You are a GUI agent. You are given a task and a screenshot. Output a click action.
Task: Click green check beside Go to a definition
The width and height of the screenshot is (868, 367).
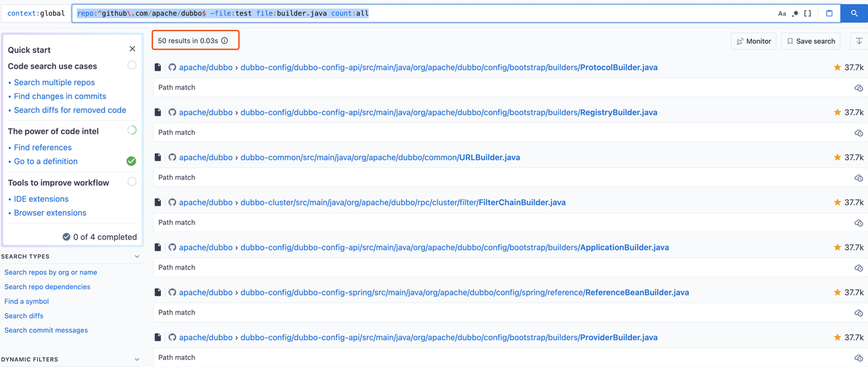coord(131,161)
